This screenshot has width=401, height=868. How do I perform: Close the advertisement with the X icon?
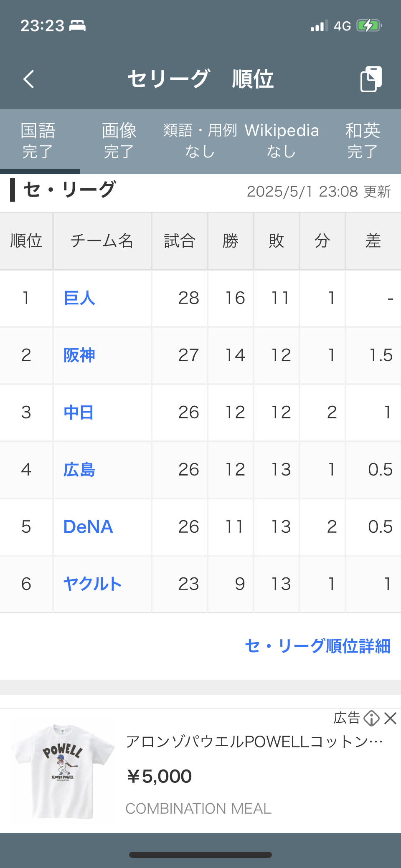point(390,719)
